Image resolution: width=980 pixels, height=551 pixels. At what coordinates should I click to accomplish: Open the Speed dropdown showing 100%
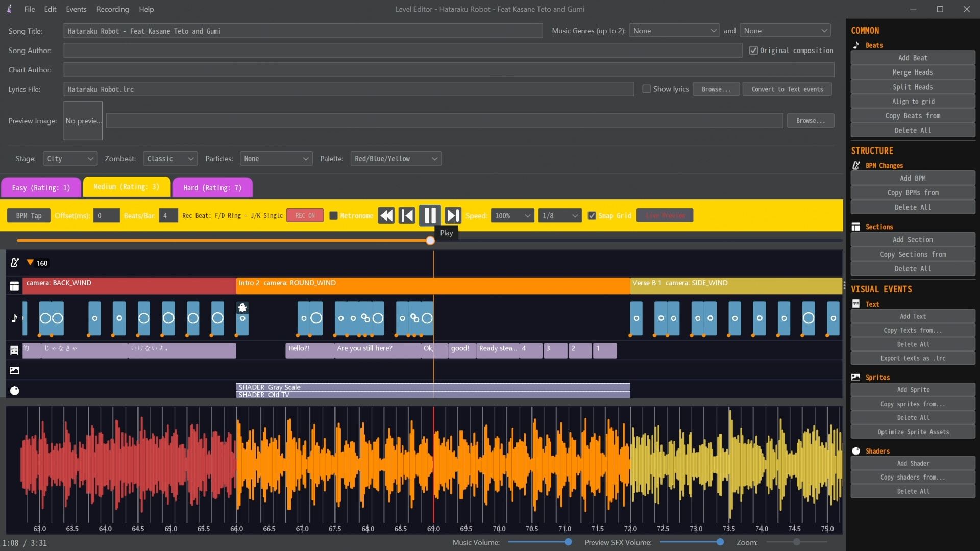pos(512,216)
